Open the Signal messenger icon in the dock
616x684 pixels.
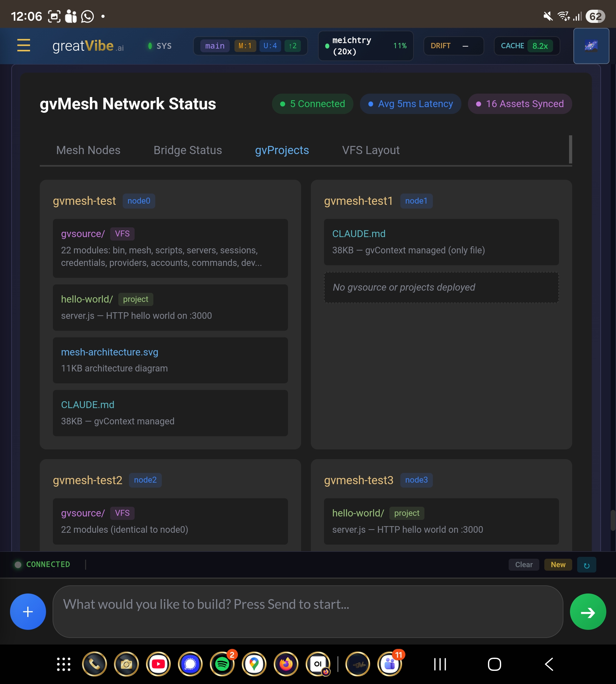[190, 664]
